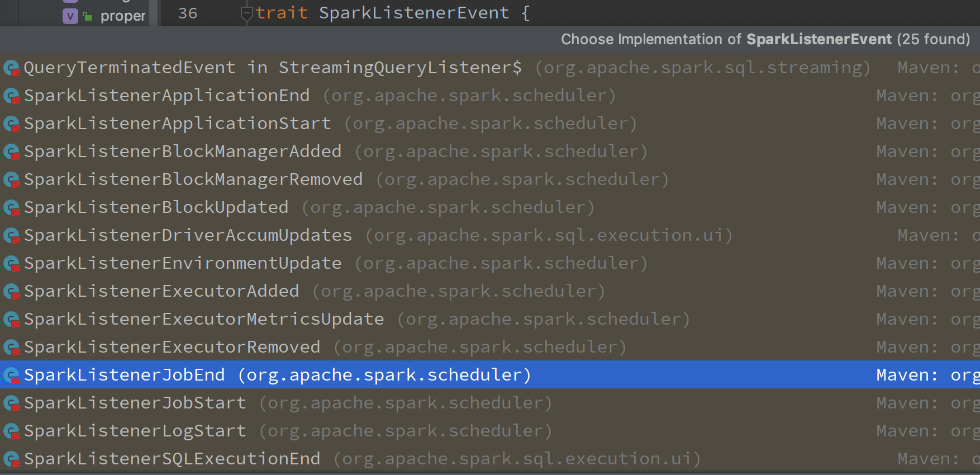Click the class icon next to SparkListenerExecutorAdded
The height and width of the screenshot is (475, 980).
pos(11,292)
